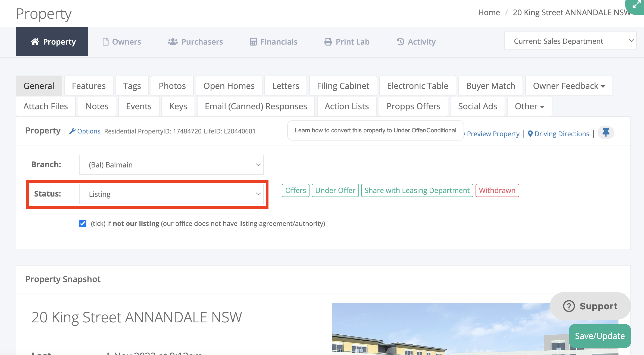
Task: Click Learn how to convert property tooltip
Action: click(376, 130)
